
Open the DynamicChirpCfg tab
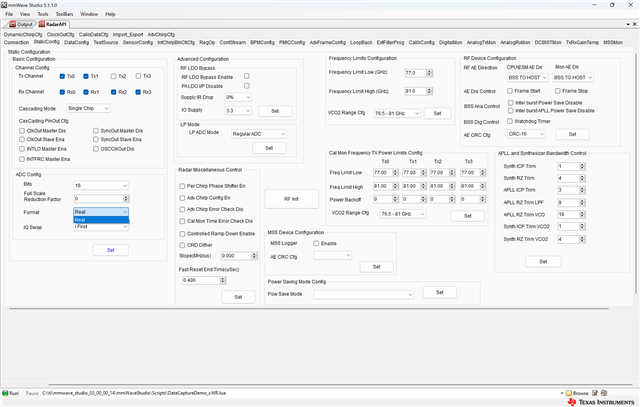coord(23,35)
